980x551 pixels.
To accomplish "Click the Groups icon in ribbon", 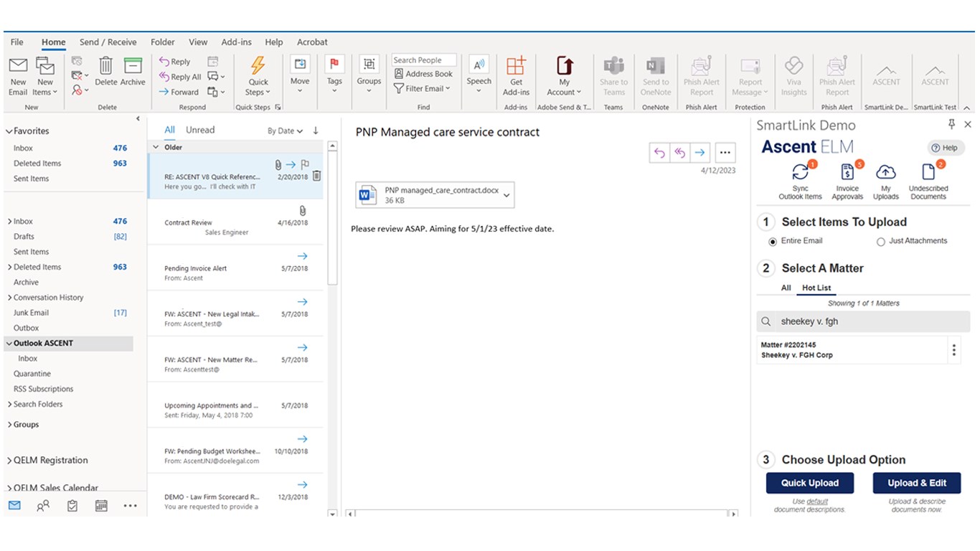I will [x=369, y=65].
